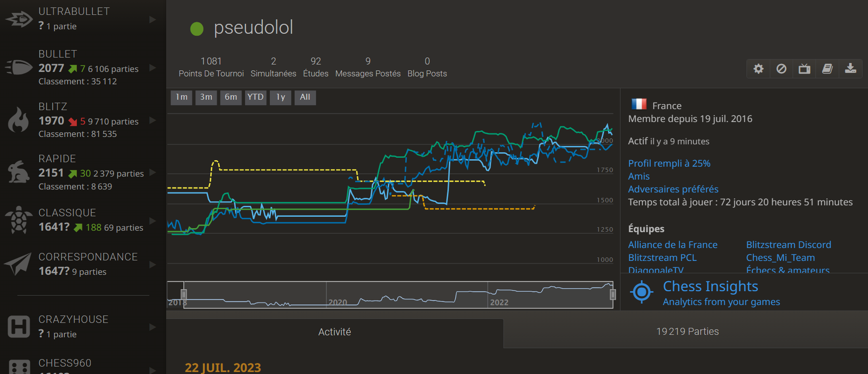The image size is (868, 374).
Task: Click the Bullet rating bullet icon
Action: [19, 67]
